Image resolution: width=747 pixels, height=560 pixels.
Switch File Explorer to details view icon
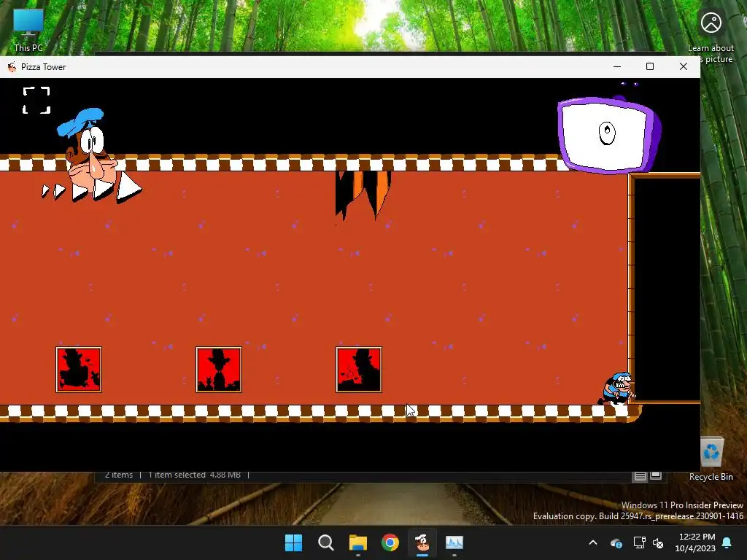point(640,475)
